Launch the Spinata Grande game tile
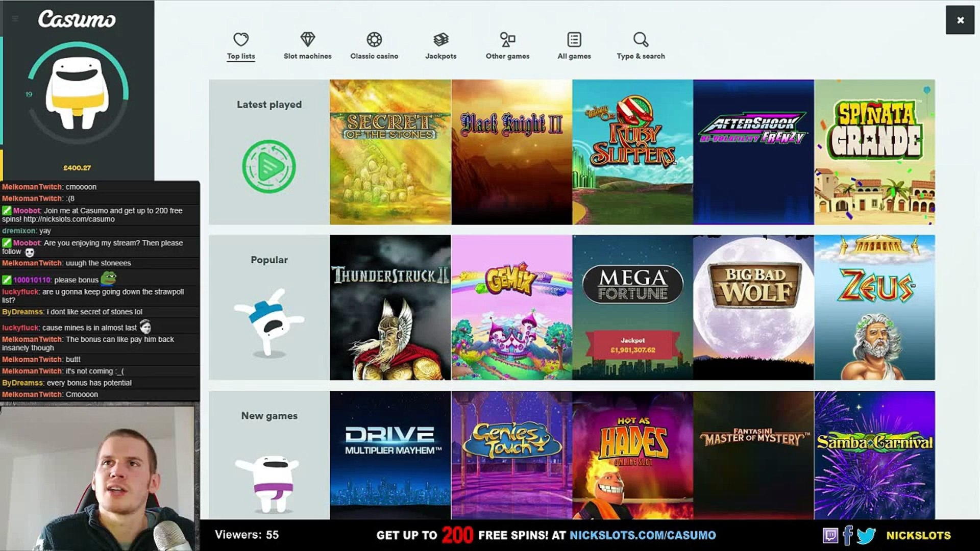Screen dimensions: 980x551 pyautogui.click(x=875, y=152)
